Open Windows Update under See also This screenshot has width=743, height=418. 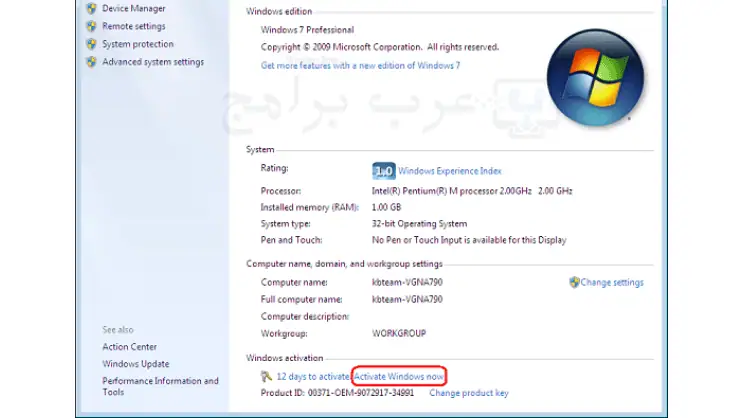point(136,364)
